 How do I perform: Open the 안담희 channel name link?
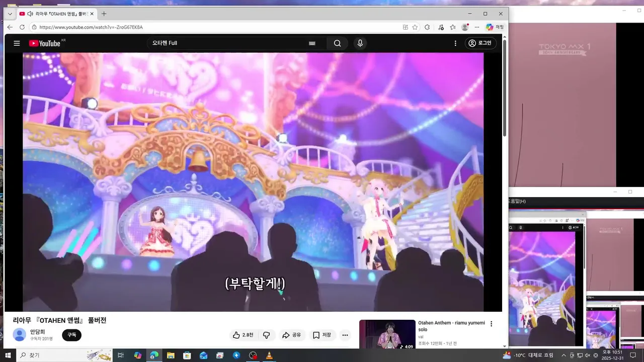point(37,331)
